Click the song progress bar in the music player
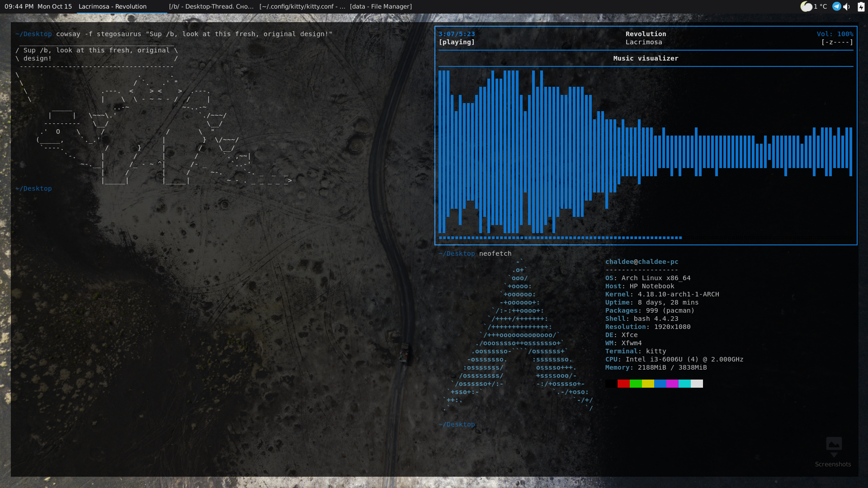This screenshot has height=488, width=868. pos(646,238)
